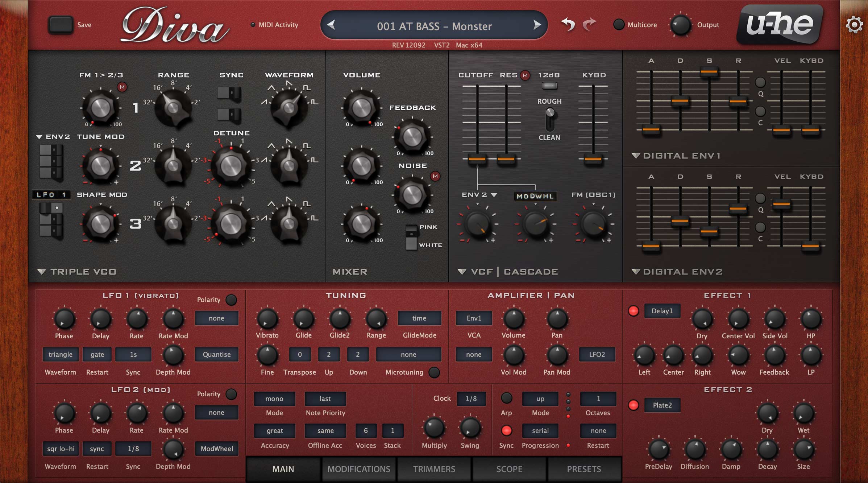This screenshot has width=868, height=483.
Task: Click the Quantise button in LFO 1
Action: coord(216,355)
